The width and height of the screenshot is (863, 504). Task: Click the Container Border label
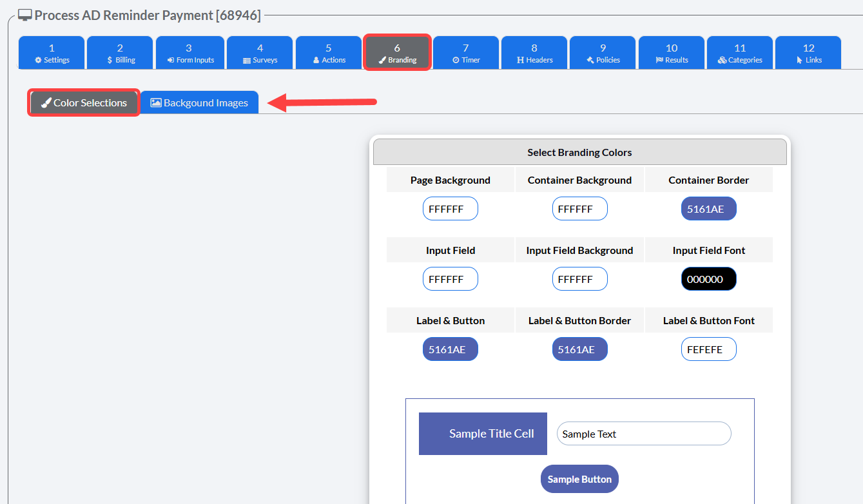coord(709,180)
